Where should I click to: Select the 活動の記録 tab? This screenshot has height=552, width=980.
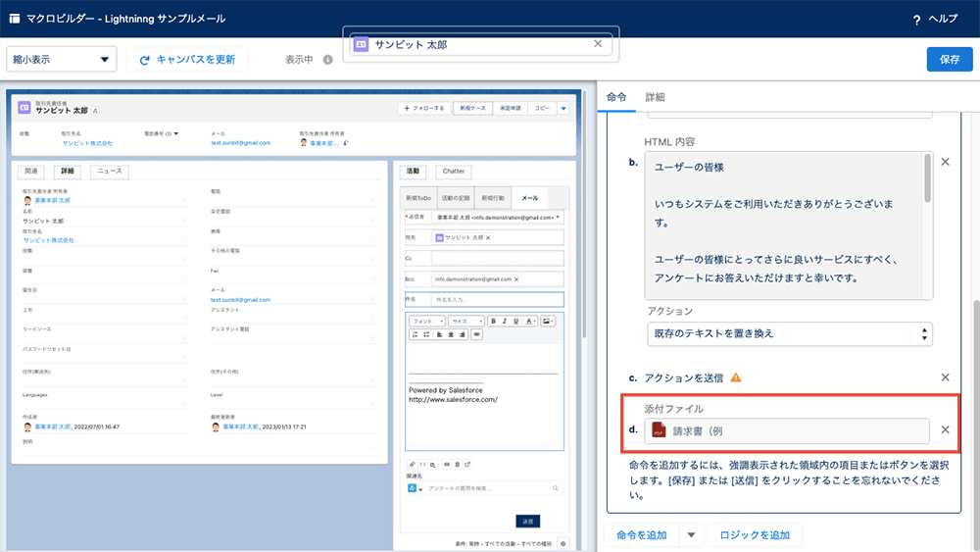tap(456, 198)
